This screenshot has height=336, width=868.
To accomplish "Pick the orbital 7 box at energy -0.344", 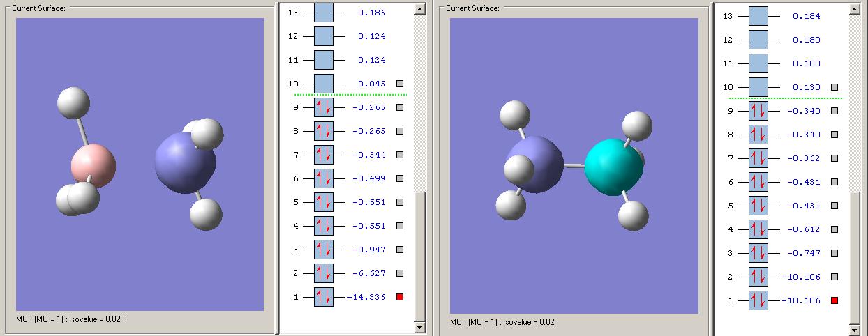I will 324,155.
